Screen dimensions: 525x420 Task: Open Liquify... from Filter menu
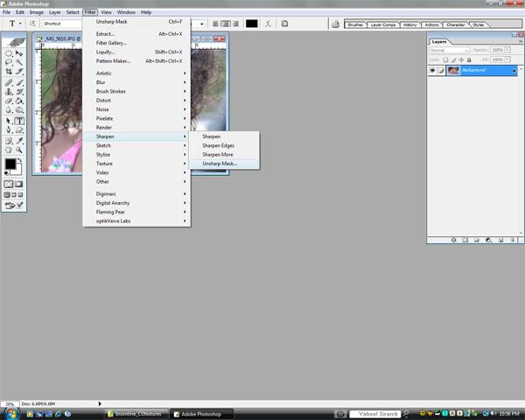(x=136, y=52)
